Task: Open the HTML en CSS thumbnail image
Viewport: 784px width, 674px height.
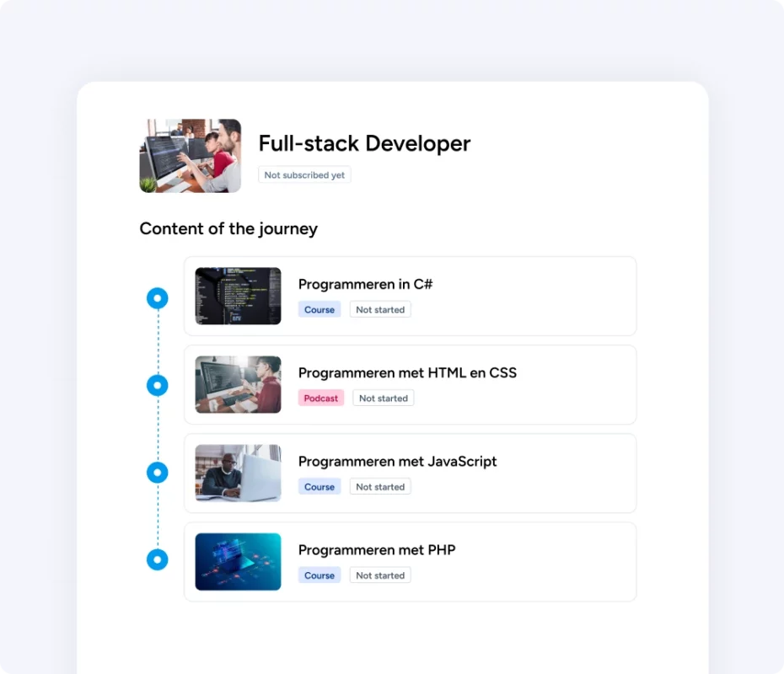Action: (x=238, y=385)
